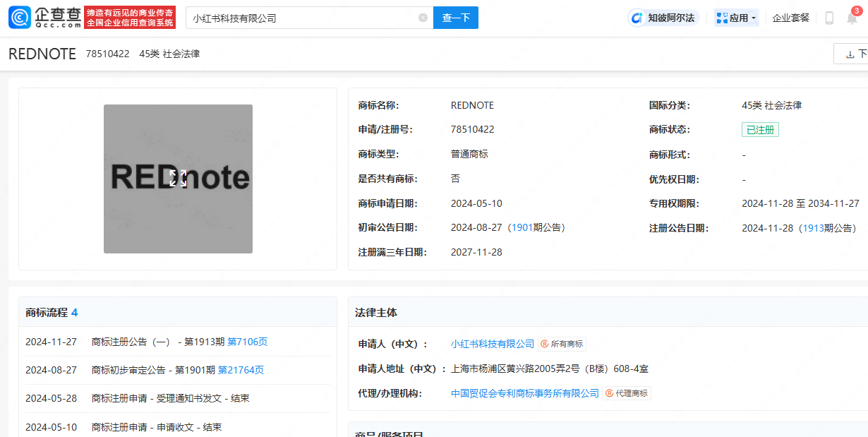Open agency link 中国贸促会专利商标事务所有限公司
The width and height of the screenshot is (868, 437).
pos(525,393)
